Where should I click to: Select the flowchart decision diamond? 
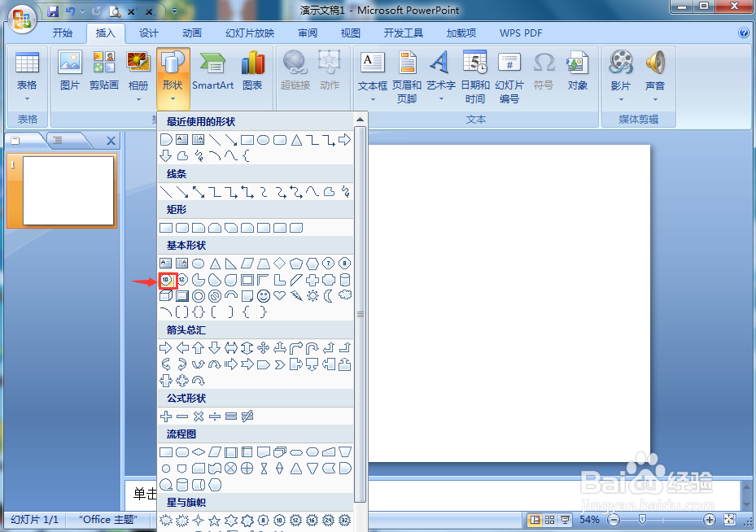click(x=199, y=452)
